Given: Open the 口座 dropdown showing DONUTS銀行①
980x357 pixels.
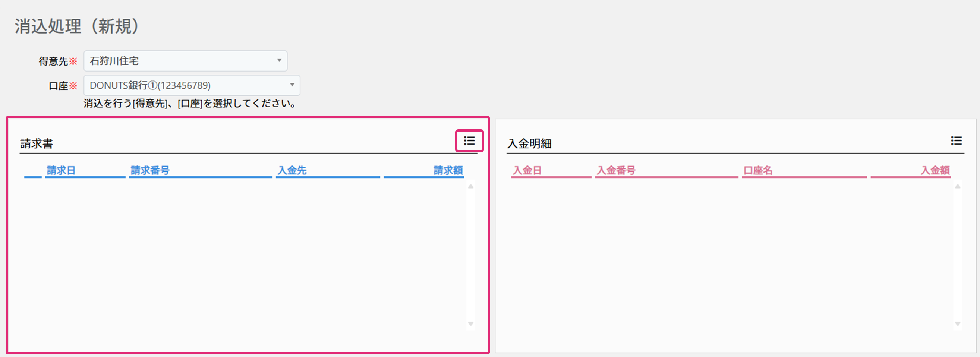Looking at the screenshot, I should tap(191, 86).
